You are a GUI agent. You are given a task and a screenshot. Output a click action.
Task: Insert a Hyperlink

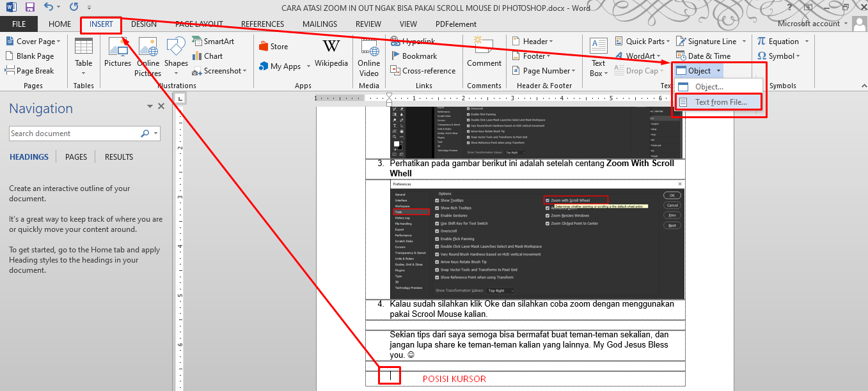413,42
